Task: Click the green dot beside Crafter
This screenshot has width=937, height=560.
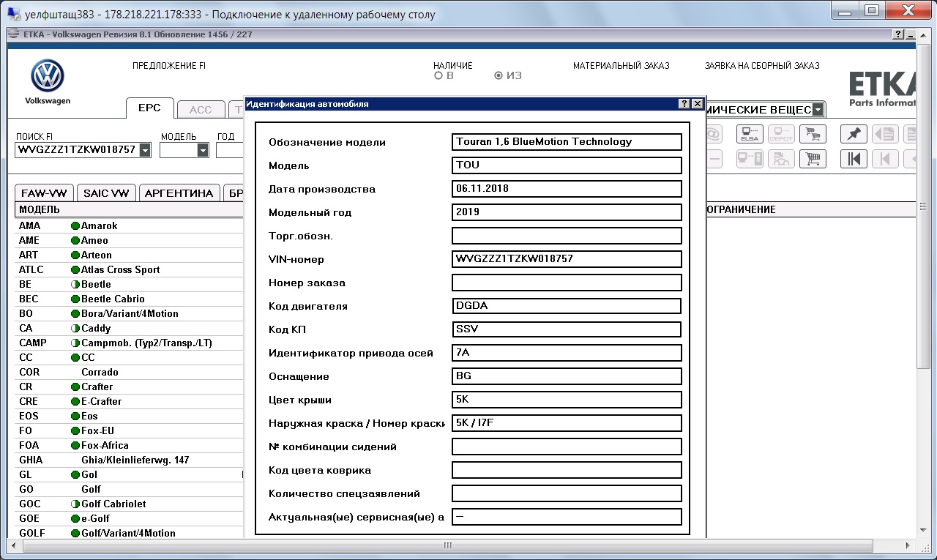Action: (75, 387)
